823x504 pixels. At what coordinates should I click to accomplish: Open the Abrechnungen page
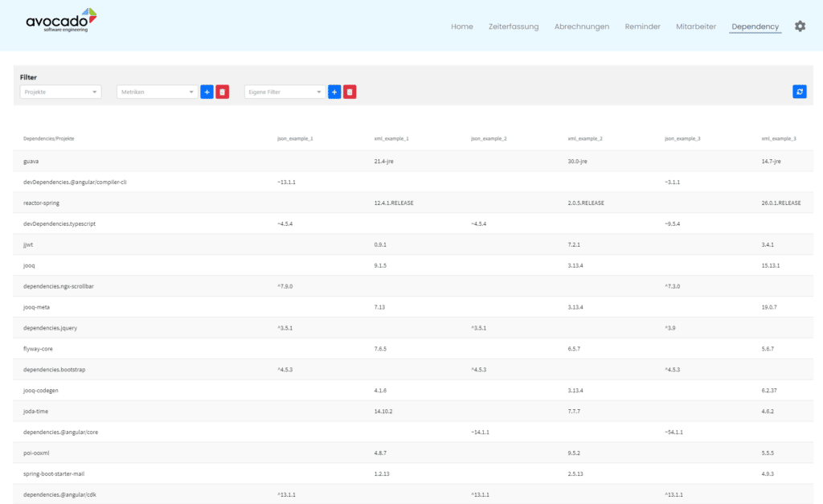click(582, 26)
